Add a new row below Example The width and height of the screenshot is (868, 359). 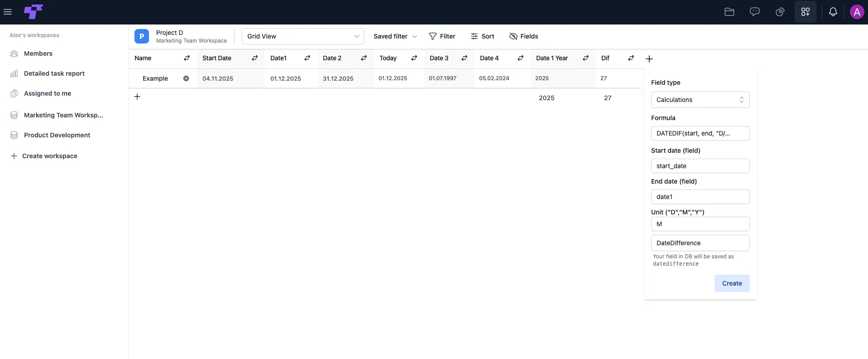pyautogui.click(x=137, y=97)
